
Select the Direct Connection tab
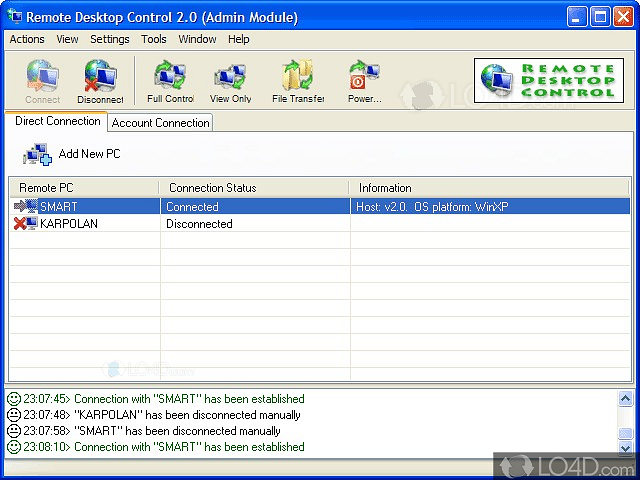(57, 121)
